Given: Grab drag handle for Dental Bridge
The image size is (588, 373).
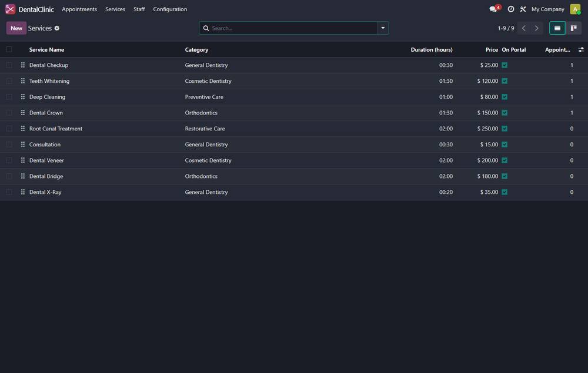Looking at the screenshot, I should 23,176.
